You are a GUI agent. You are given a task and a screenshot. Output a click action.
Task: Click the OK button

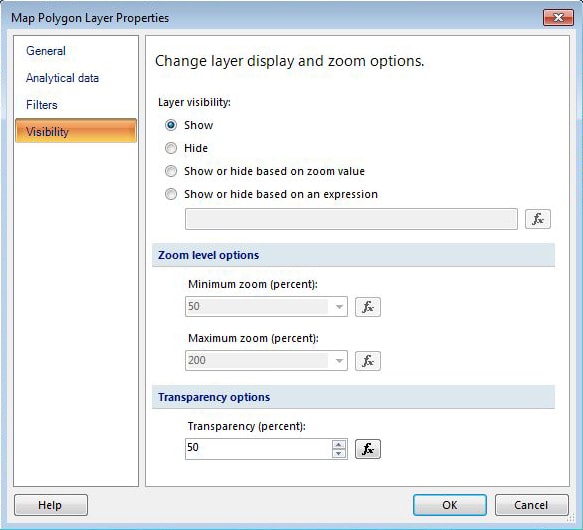(450, 505)
